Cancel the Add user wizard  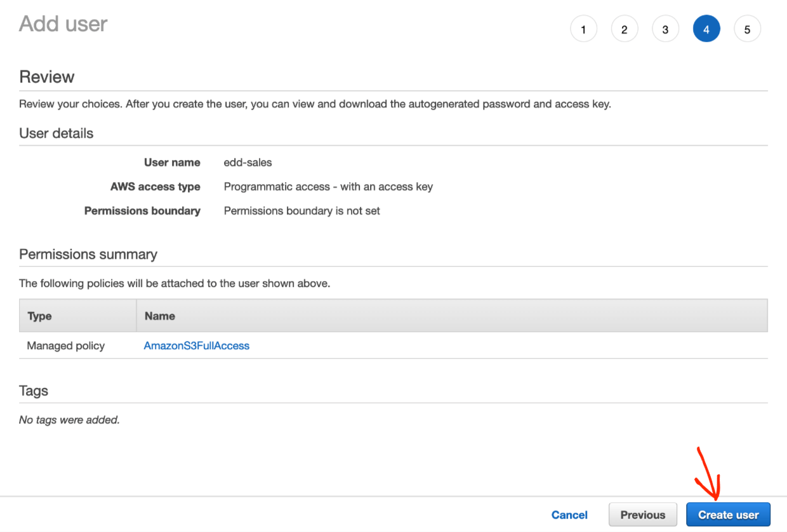(x=569, y=515)
